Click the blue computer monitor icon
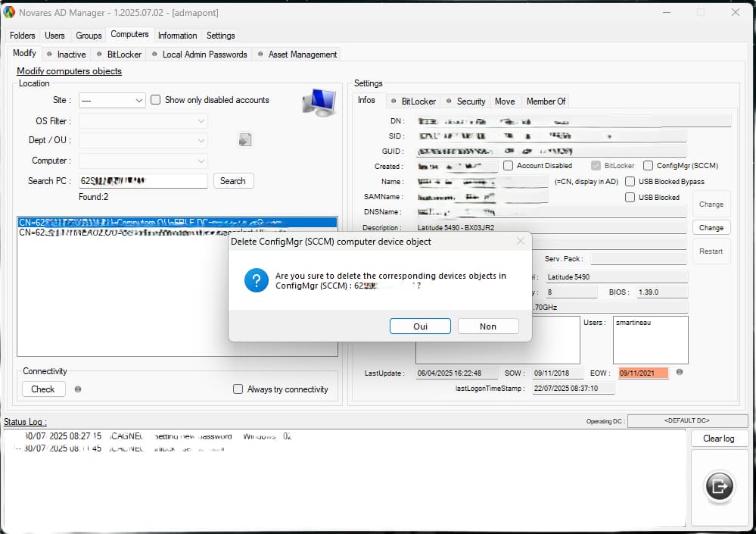This screenshot has height=534, width=756. pos(319,101)
